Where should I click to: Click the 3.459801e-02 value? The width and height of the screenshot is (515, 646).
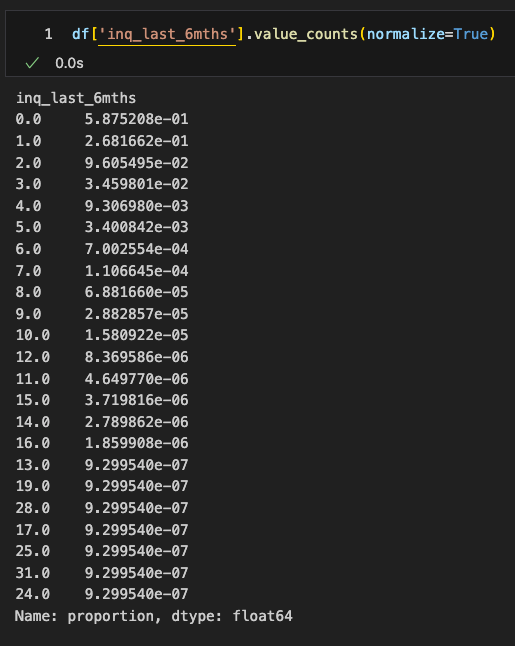point(136,184)
